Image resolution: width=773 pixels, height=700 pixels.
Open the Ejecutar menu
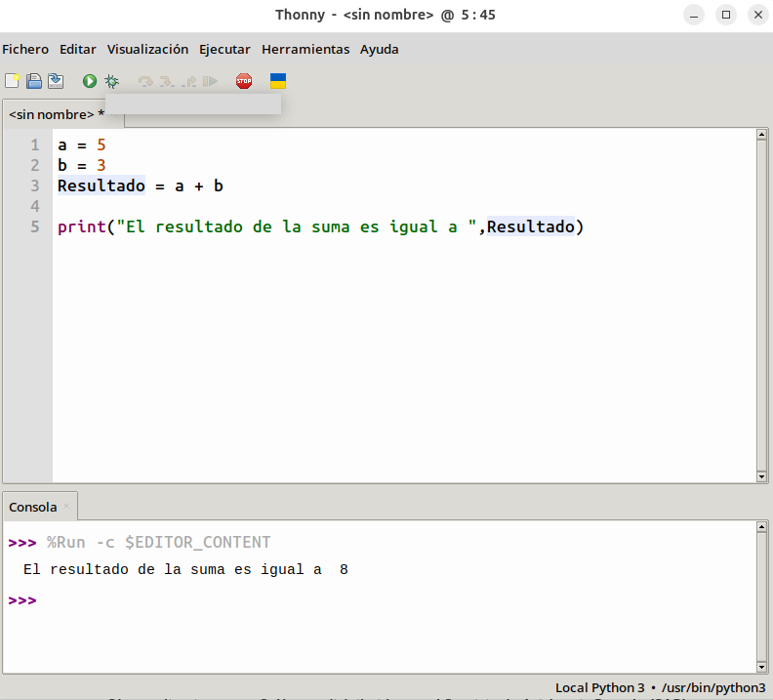pyautogui.click(x=224, y=49)
